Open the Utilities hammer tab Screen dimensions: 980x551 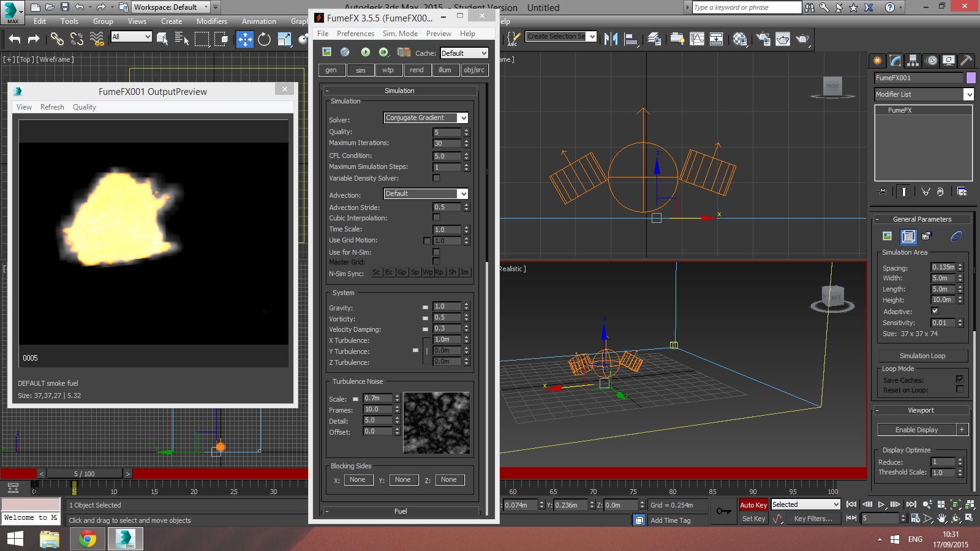pyautogui.click(x=967, y=60)
